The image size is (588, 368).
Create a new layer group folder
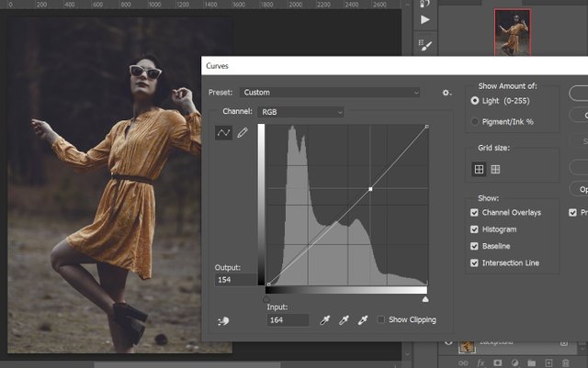coord(531,362)
